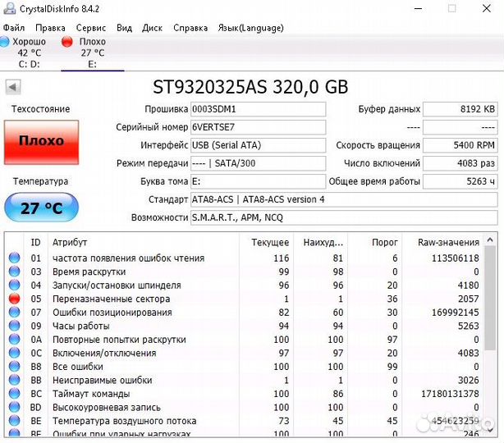
Task: Open the Язык(Language) menu
Action: point(250,28)
